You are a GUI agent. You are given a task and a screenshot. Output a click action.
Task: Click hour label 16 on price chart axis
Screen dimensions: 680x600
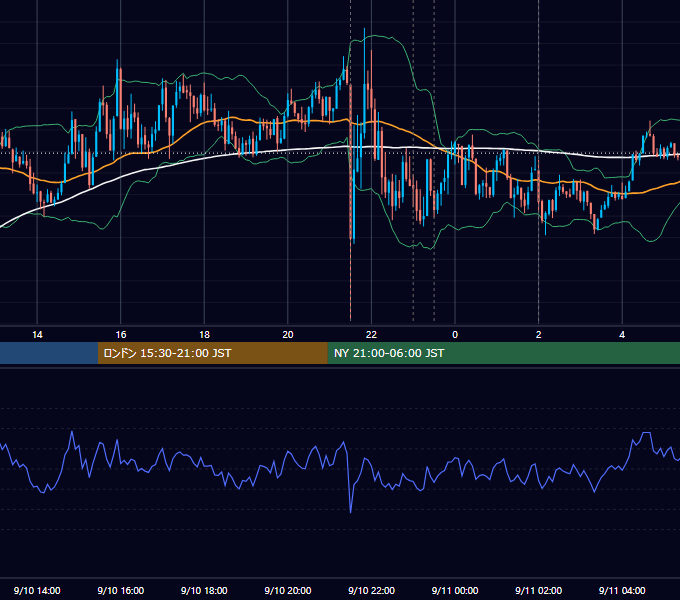click(x=121, y=335)
